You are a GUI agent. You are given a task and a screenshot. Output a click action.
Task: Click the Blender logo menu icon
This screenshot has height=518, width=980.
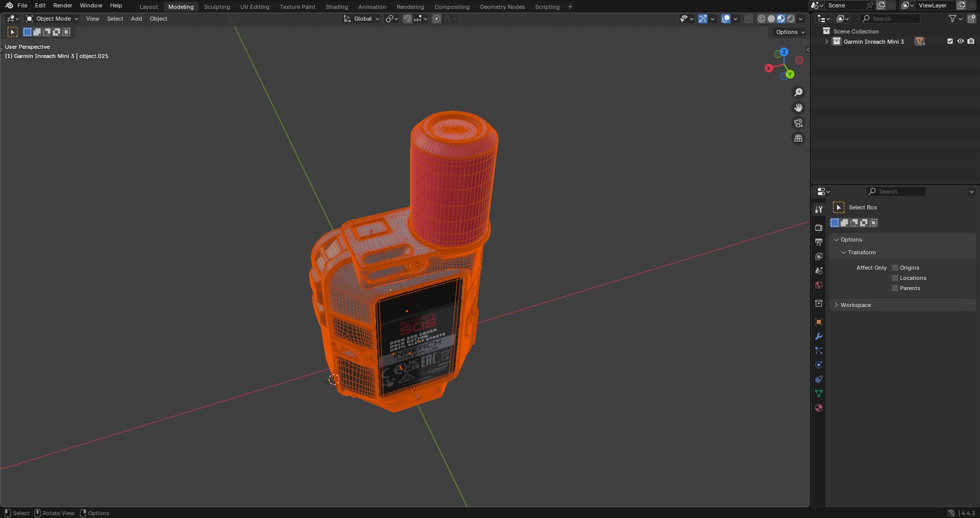click(9, 6)
